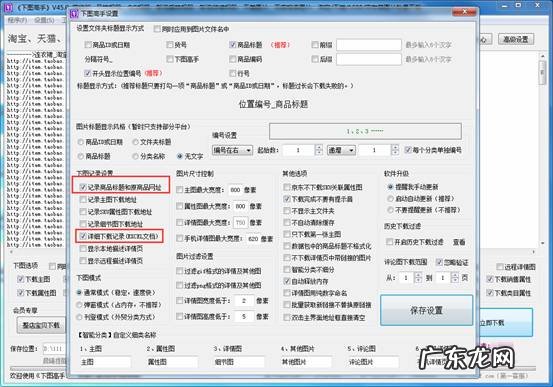Toggle 每个分类单独编号 checkbox
Viewport: 553px width, 387px height.
coord(408,150)
